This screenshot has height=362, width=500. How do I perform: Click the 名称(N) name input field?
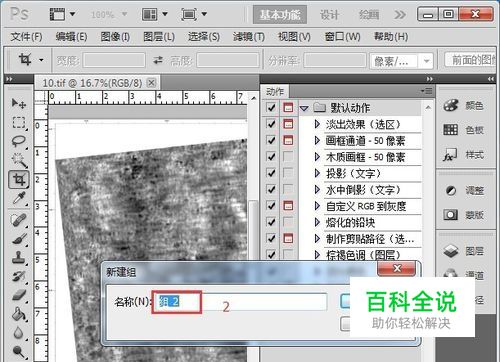239,302
